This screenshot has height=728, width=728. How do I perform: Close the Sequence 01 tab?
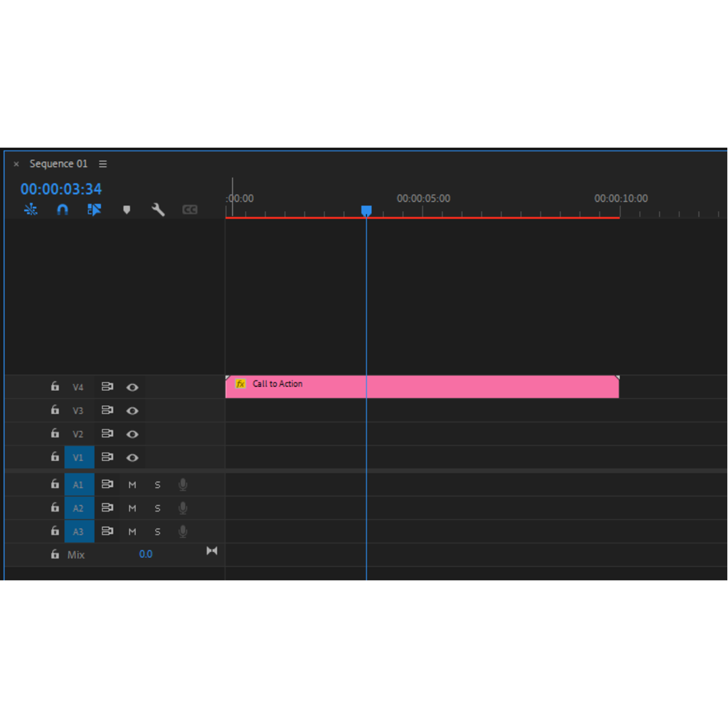point(16,164)
